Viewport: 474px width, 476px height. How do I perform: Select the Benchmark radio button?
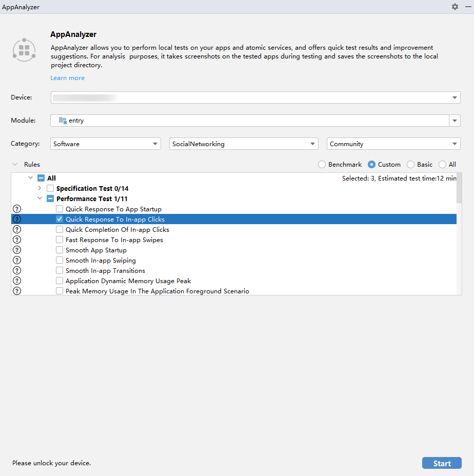(322, 165)
